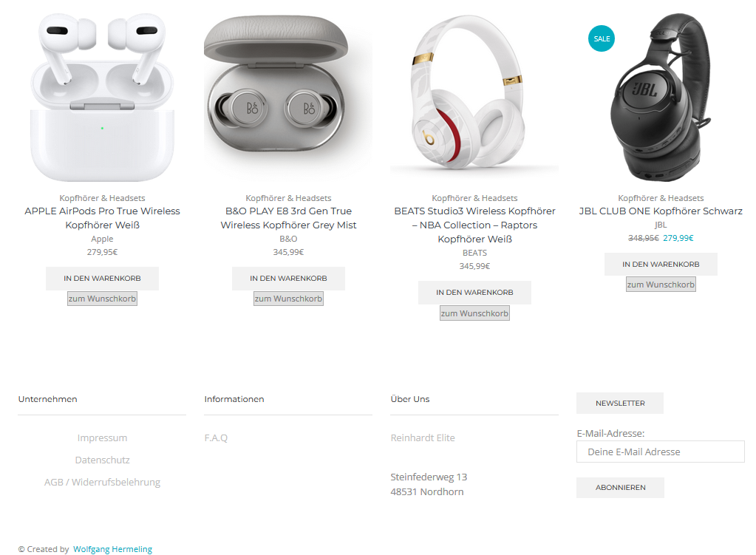Add BEATS Studio3 to the Warenkorb
This screenshot has width=756, height=555.
coord(474,292)
